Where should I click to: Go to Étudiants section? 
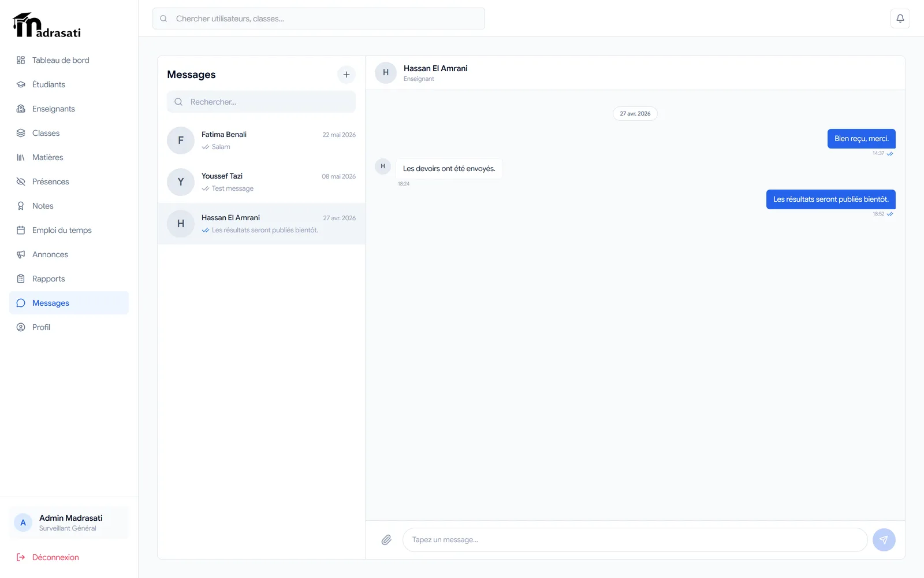click(69, 84)
